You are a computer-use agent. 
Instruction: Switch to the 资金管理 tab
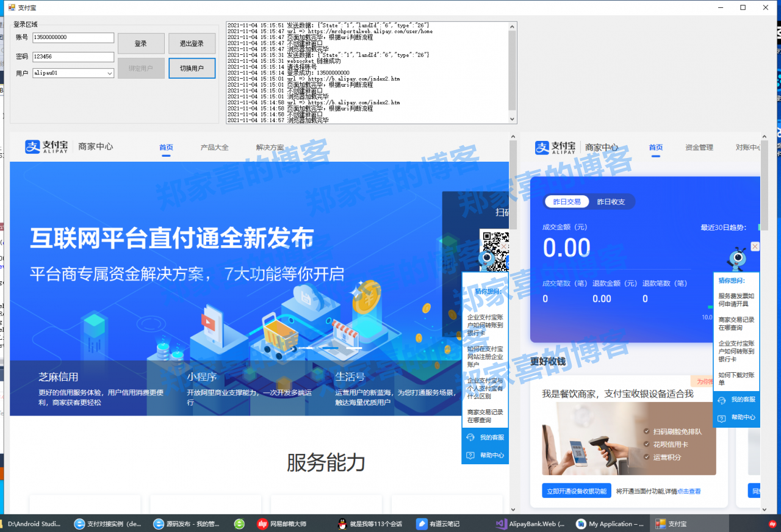(699, 147)
